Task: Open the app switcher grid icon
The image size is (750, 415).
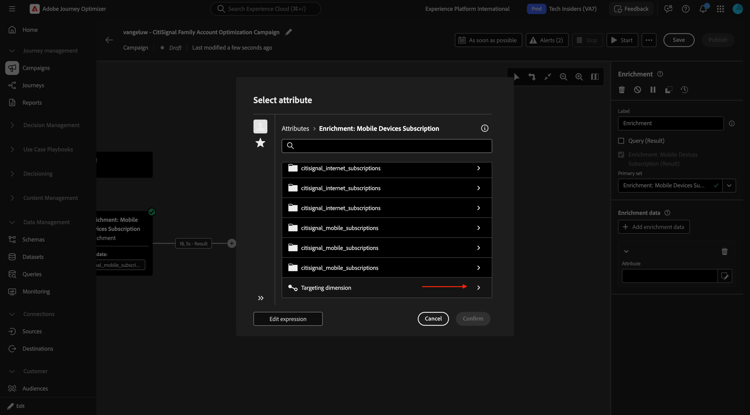Action: click(x=721, y=9)
